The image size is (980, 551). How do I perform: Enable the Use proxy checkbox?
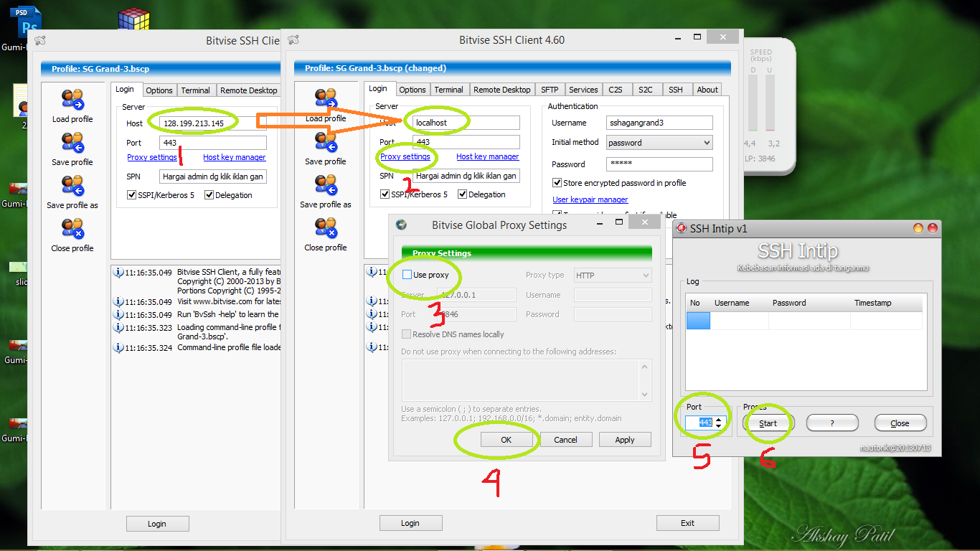tap(407, 275)
